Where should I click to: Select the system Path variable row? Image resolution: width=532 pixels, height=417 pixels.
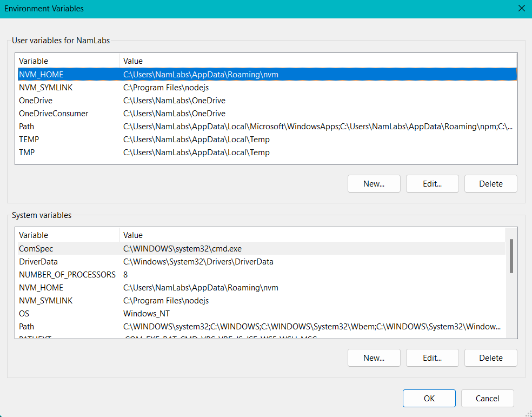[x=261, y=327]
